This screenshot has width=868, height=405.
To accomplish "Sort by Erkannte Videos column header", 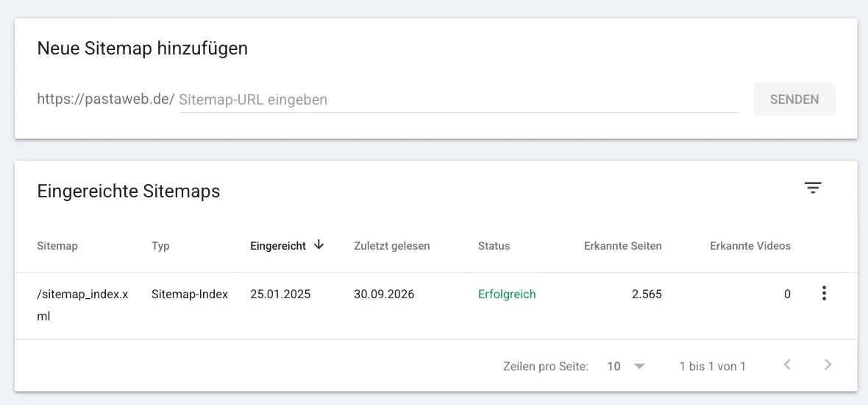I will click(x=750, y=246).
